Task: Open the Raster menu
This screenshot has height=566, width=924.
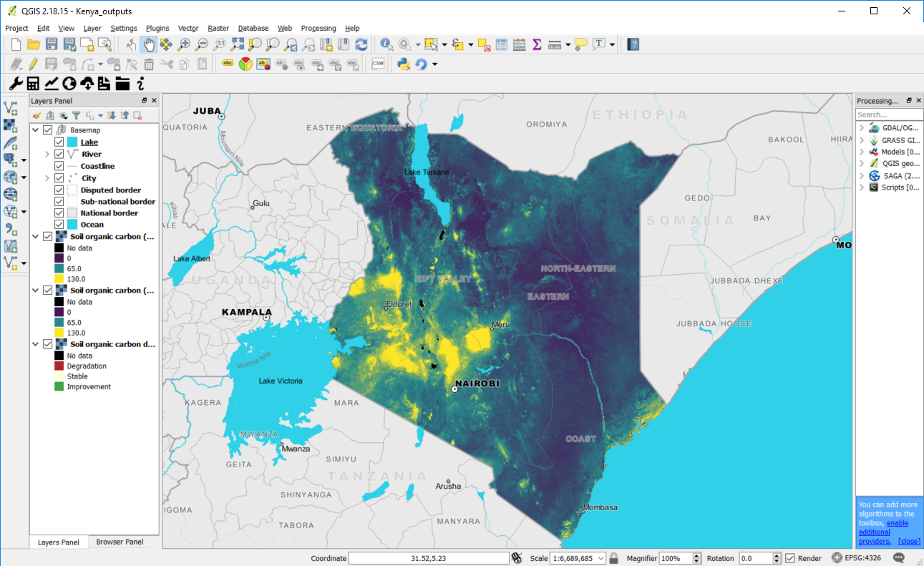Action: pyautogui.click(x=218, y=28)
